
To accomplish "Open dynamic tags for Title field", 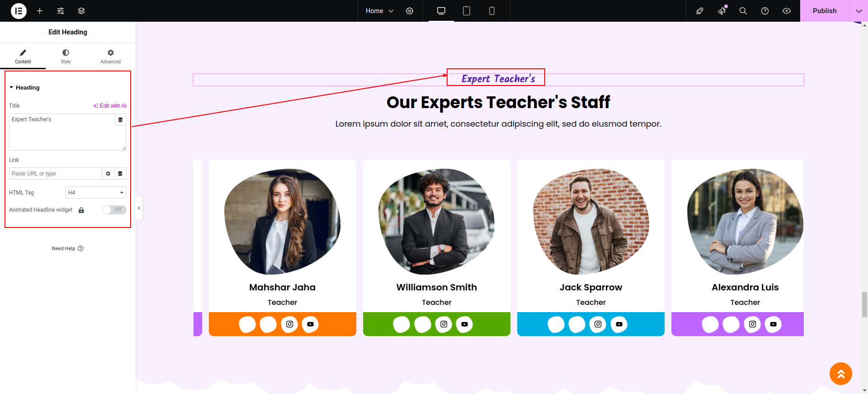I will 120,120.
